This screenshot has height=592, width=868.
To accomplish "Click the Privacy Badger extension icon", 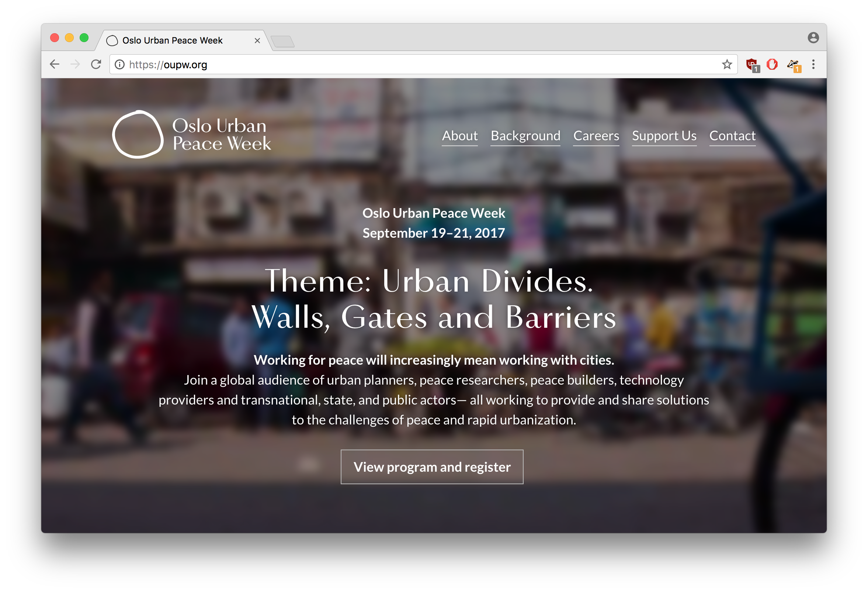I will pos(793,65).
